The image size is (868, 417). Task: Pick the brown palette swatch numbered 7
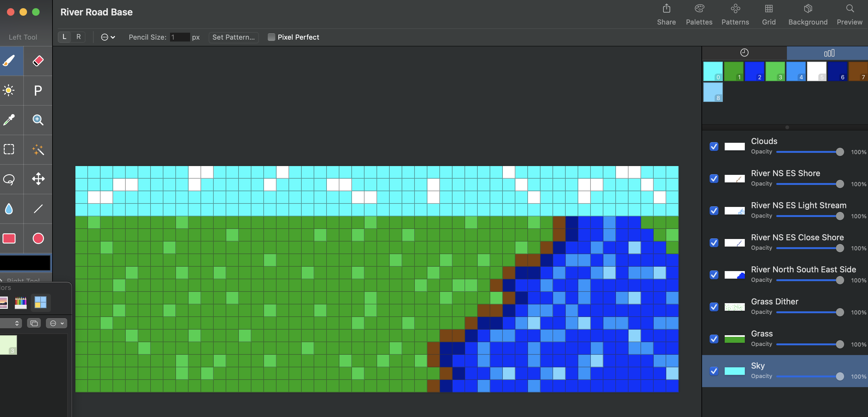point(858,71)
